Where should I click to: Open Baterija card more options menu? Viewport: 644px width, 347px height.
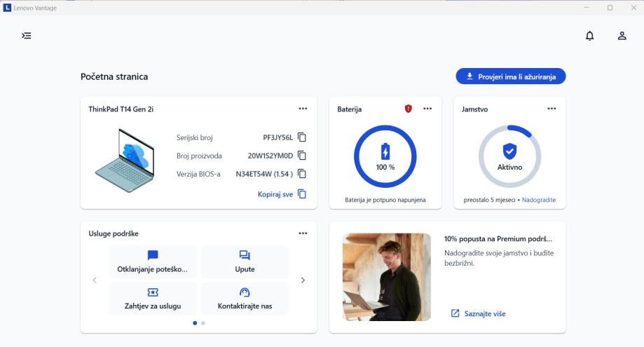tap(427, 109)
